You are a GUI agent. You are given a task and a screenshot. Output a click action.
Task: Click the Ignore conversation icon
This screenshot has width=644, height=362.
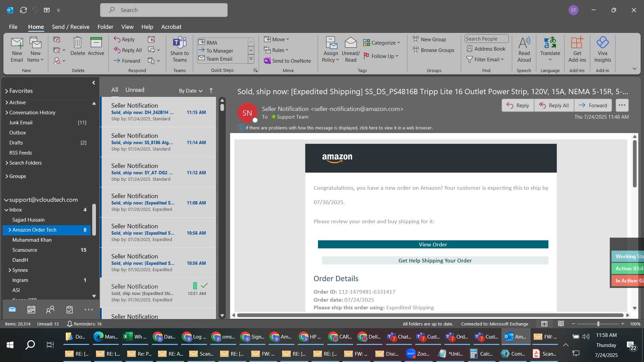[x=57, y=40]
